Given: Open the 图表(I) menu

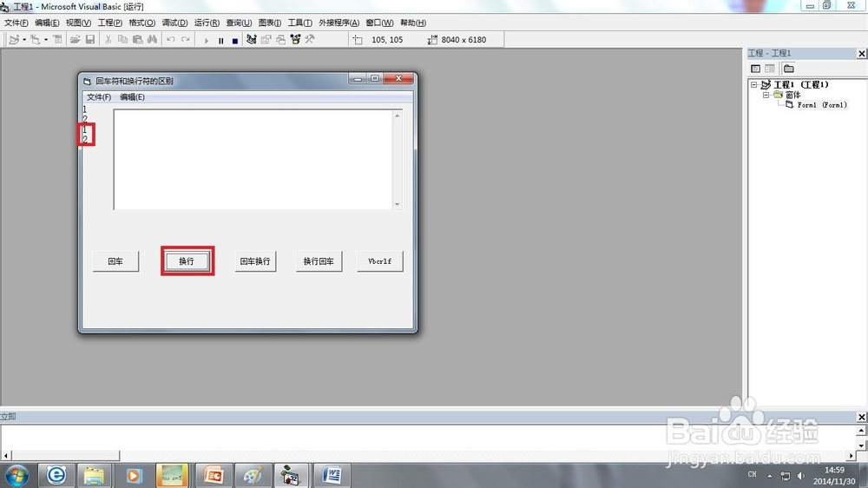Looking at the screenshot, I should tap(270, 23).
